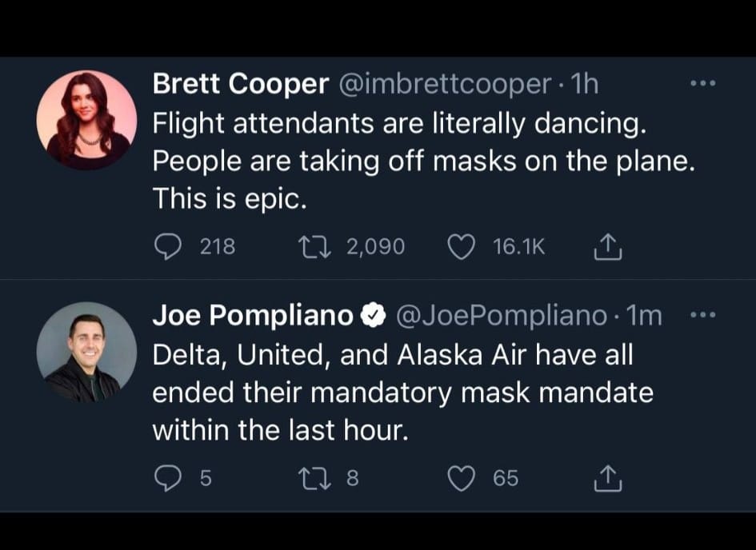Reply to Brett Cooper's tweet
Screen dimensions: 756x550
click(166, 247)
